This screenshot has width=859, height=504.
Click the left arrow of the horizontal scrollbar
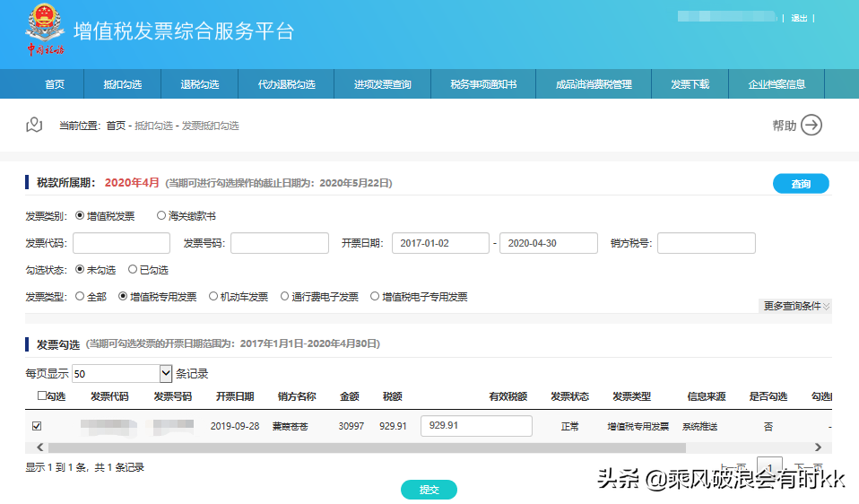pos(40,447)
